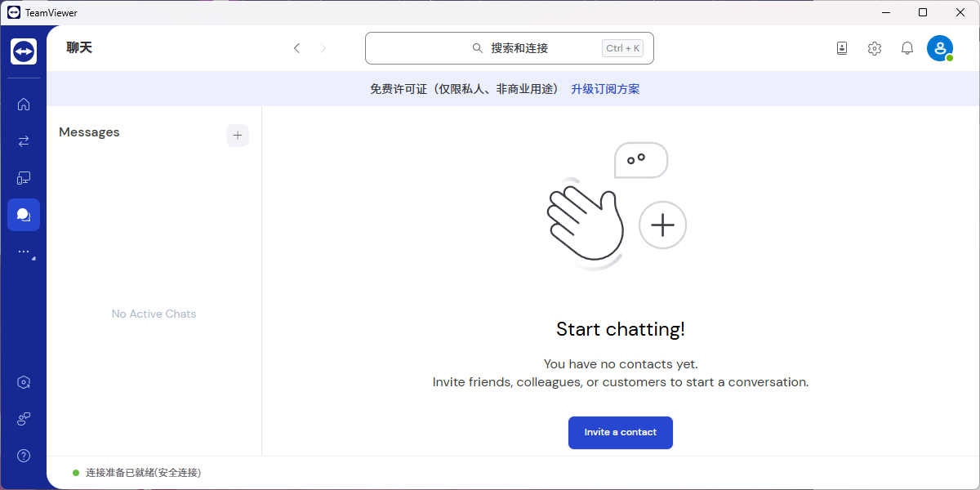Screen dimensions: 980x490
Task: Open the integrations icon in lower sidebar
Action: 24,419
